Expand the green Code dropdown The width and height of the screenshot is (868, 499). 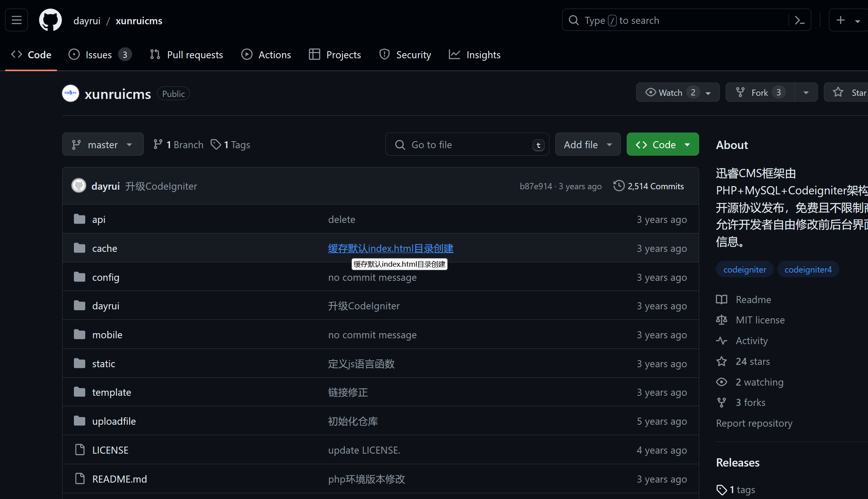tap(662, 145)
